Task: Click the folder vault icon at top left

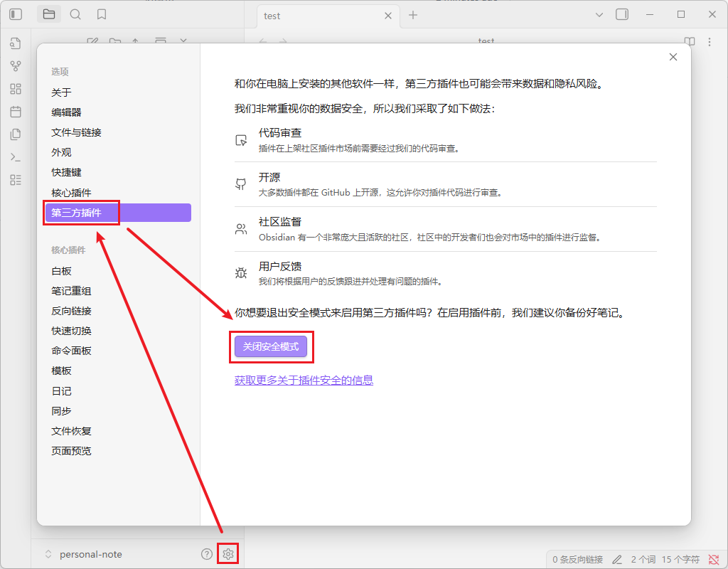Action: 48,14
